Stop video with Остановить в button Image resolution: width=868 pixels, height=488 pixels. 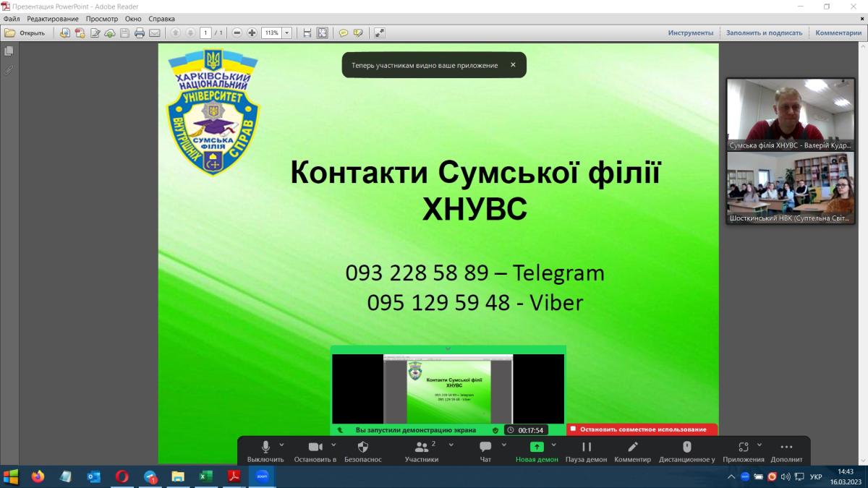tap(315, 451)
